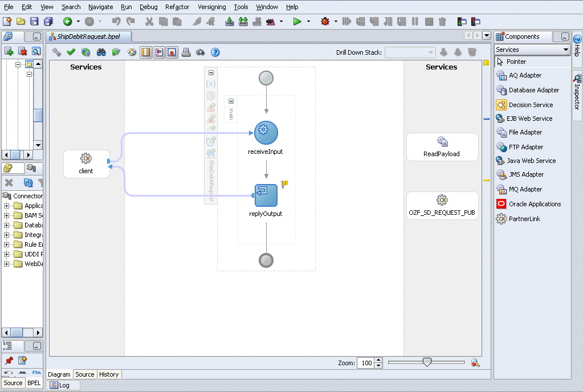Image resolution: width=583 pixels, height=392 pixels.
Task: Click the OZF_SD_REQUEST_PUB partner link
Action: (x=442, y=205)
